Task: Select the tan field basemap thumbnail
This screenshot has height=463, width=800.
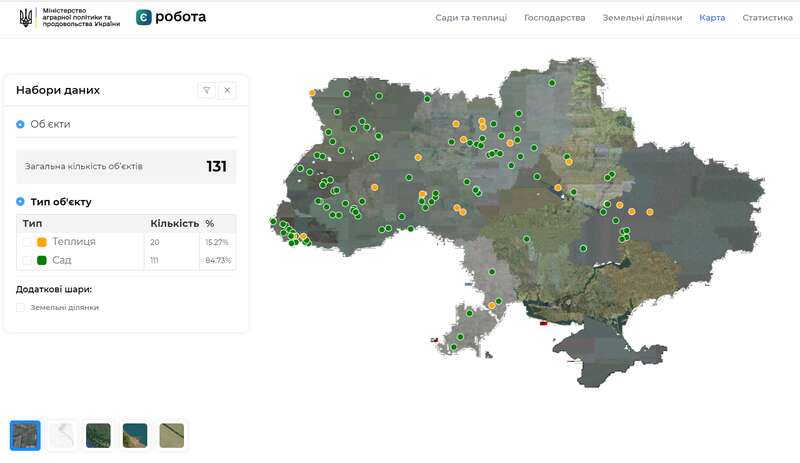Action: coord(172,435)
